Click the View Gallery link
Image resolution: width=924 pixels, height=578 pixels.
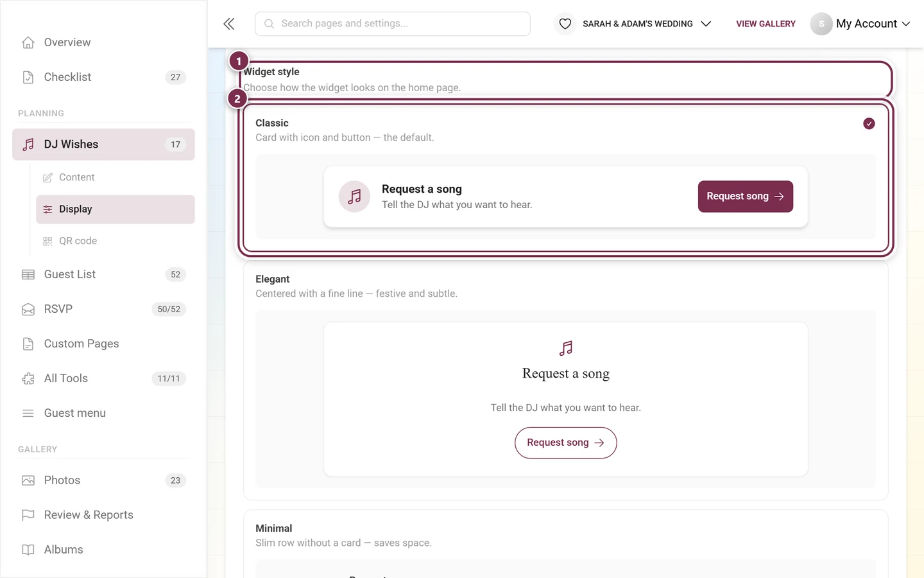pos(766,24)
